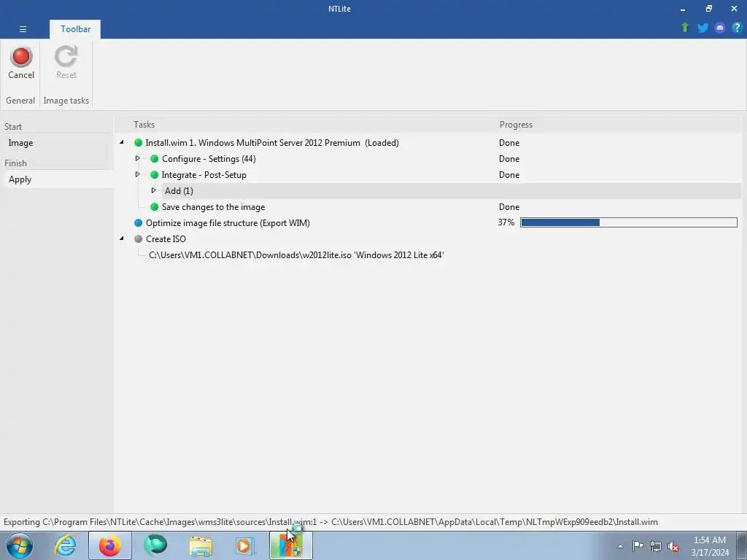Open the Image page in sidebar

(x=58, y=143)
